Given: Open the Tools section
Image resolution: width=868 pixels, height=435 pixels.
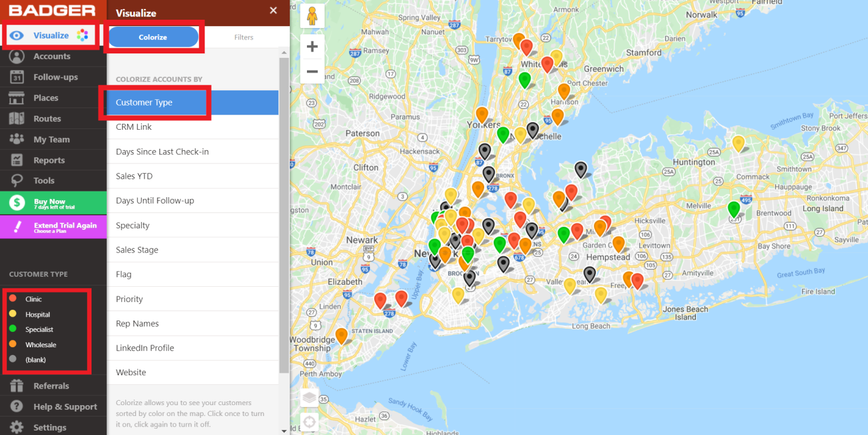Looking at the screenshot, I should point(44,181).
